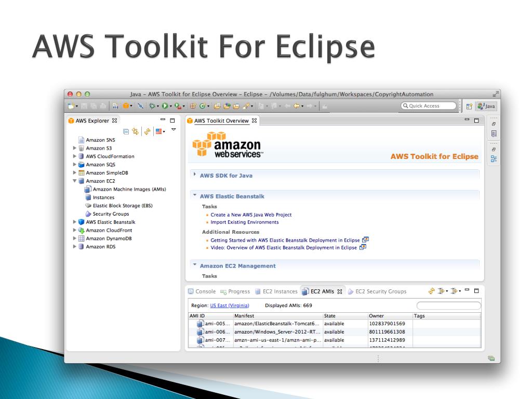Click US East (Virginia) region link
This screenshot has width=532, height=399.
point(229,305)
